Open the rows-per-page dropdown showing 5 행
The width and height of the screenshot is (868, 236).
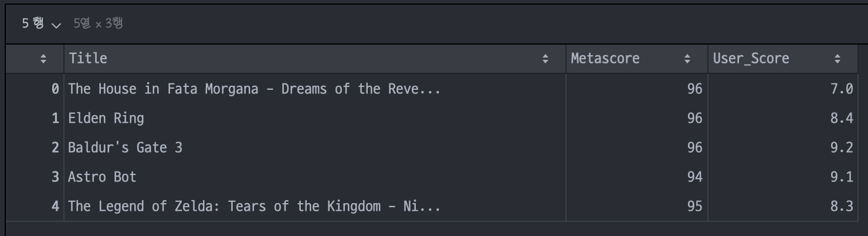(41, 24)
